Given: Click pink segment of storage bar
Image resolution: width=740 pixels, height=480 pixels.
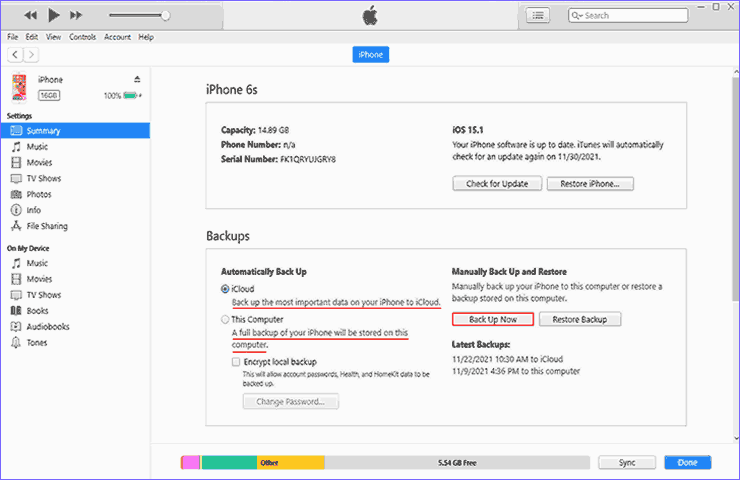Looking at the screenshot, I should click(x=191, y=463).
